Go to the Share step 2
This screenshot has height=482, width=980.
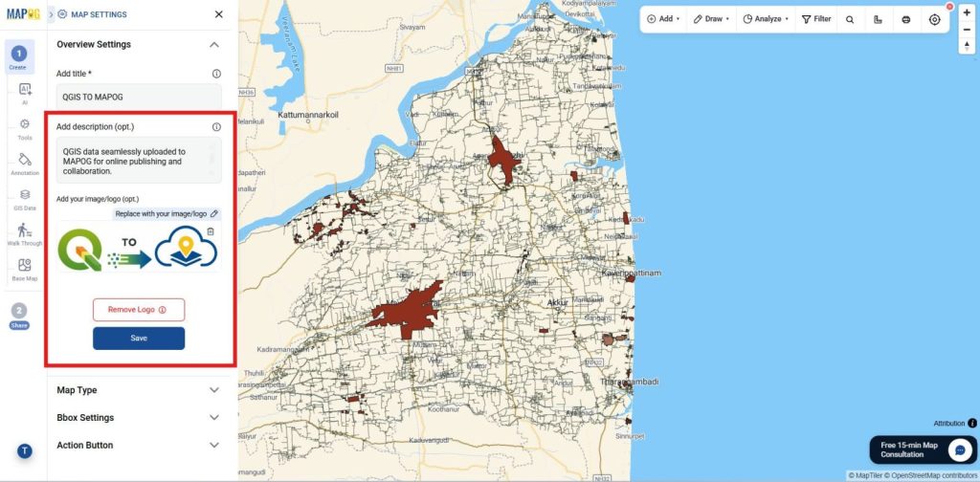(19, 316)
